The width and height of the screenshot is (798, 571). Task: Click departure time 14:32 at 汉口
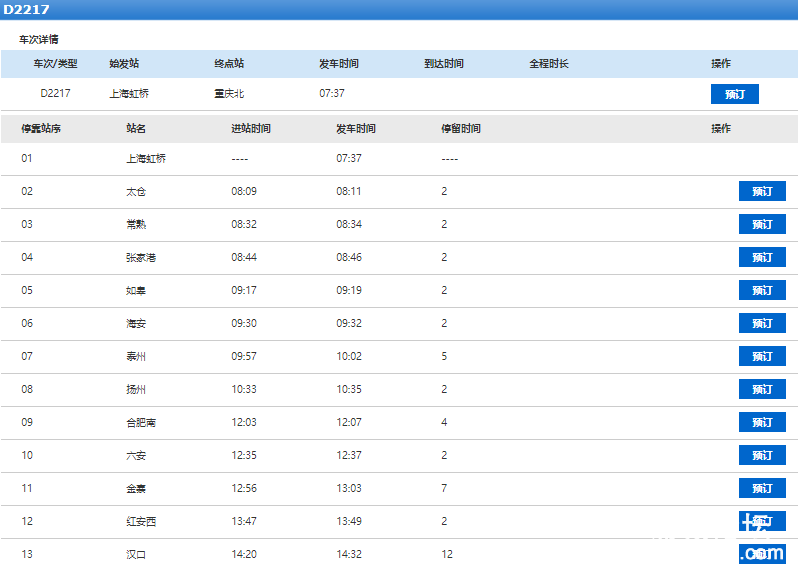349,554
